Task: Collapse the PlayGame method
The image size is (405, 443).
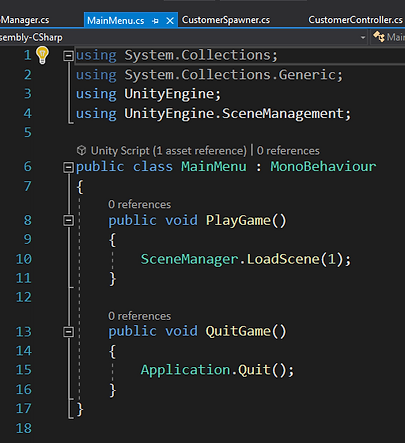Action: point(68,220)
